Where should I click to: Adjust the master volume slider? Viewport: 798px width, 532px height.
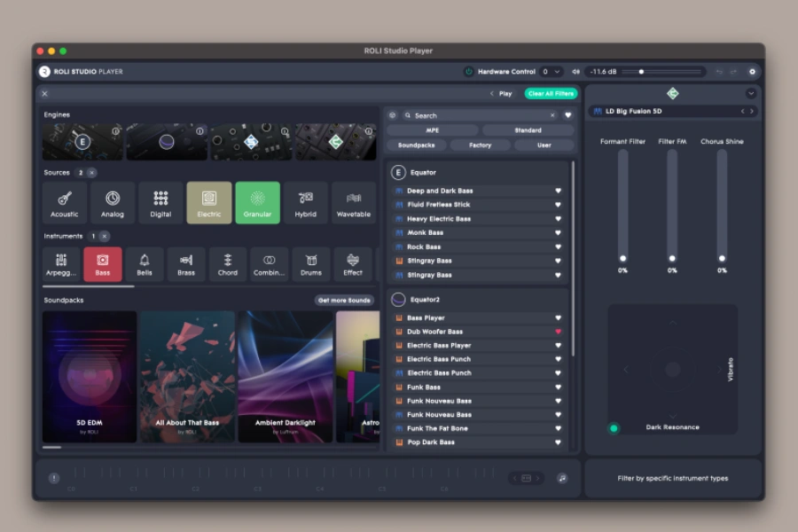click(661, 72)
